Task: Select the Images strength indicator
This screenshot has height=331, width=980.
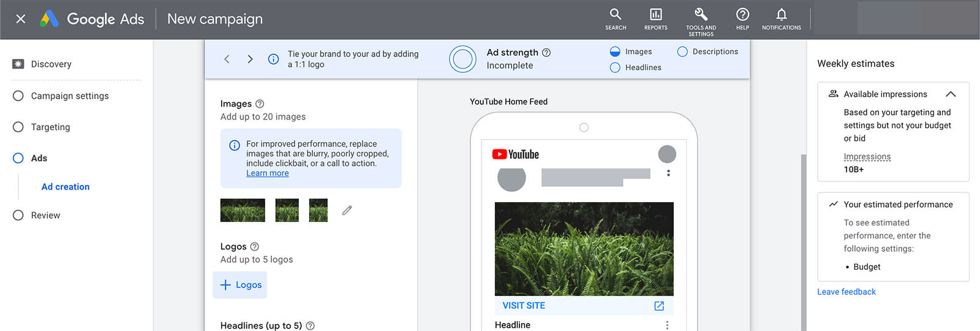Action: coord(631,51)
